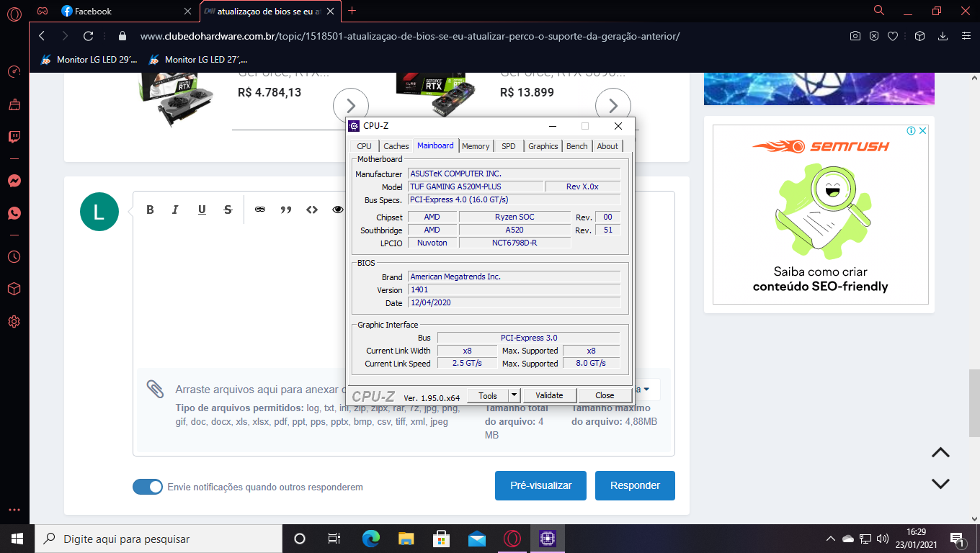Switch to the CPU tab in CPU-Z
The image size is (980, 553).
click(x=365, y=146)
